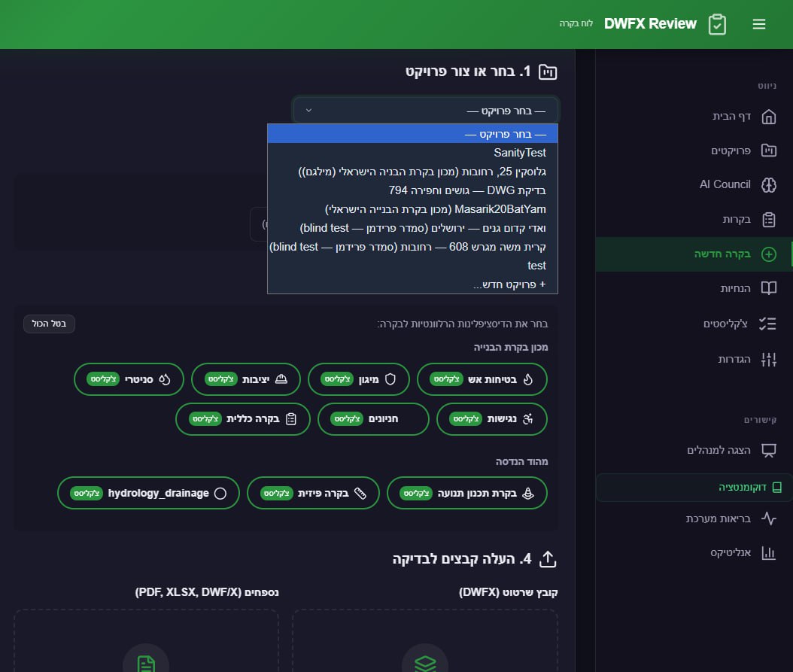Disable the hydrology_drainage discipline chip
The height and width of the screenshot is (672, 793).
tap(148, 493)
